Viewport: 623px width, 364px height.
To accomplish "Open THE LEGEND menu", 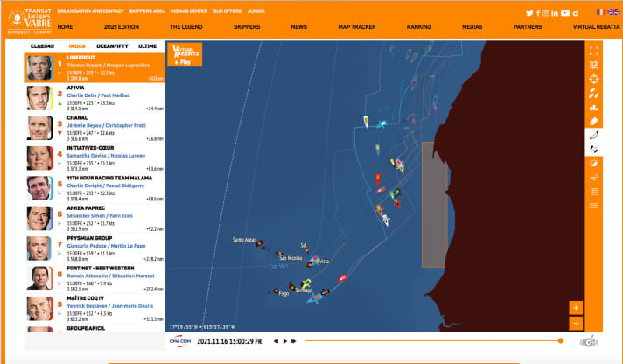I will pyautogui.click(x=186, y=26).
